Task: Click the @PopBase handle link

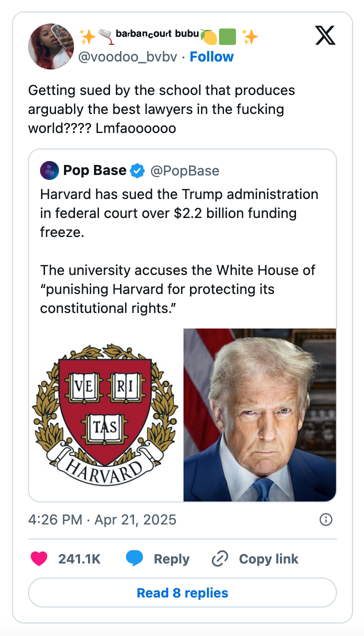Action: coord(185,170)
